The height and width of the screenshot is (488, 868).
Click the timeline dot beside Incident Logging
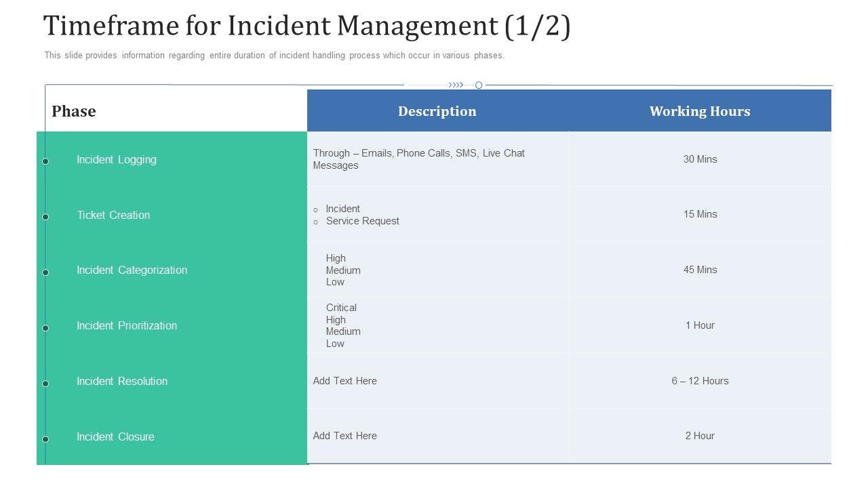point(45,161)
